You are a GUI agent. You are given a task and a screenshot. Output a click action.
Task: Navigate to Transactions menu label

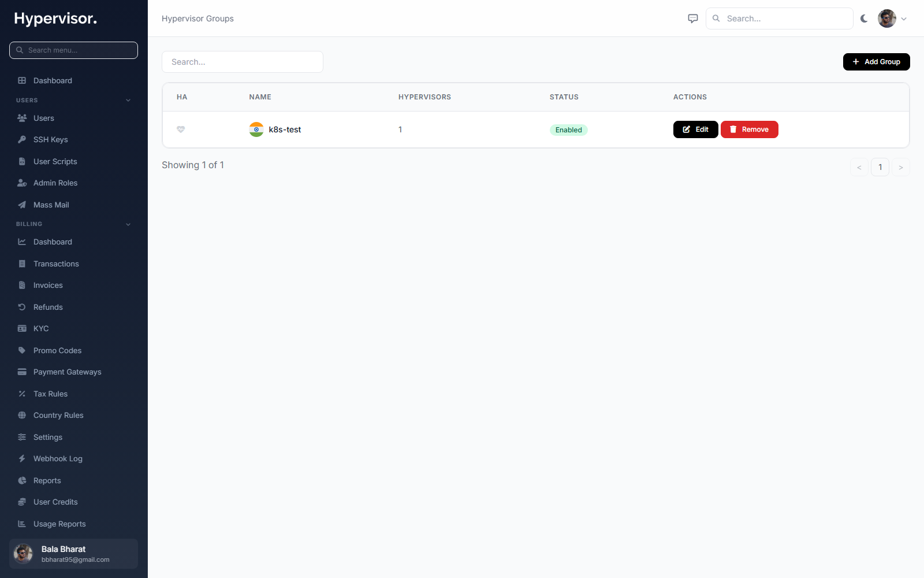click(x=56, y=264)
